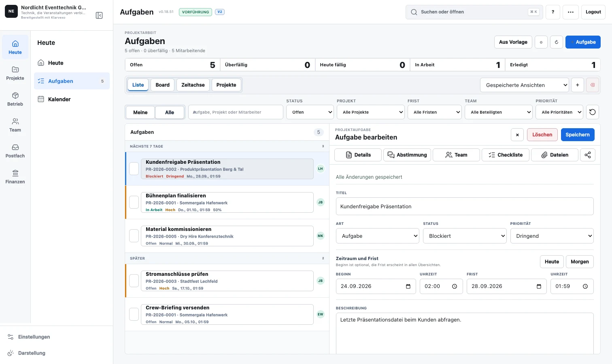Switch to the Zeitachse view tab
The height and width of the screenshot is (364, 612).
pos(193,85)
